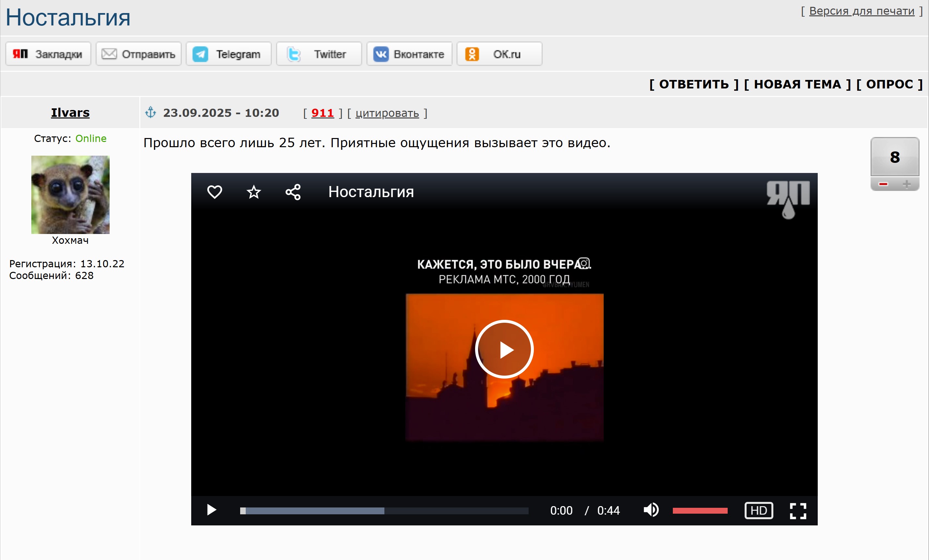Open user profile Ilvars
The image size is (929, 560).
point(70,112)
